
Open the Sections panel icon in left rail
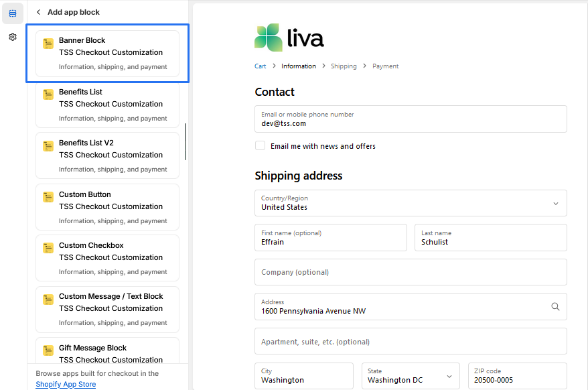[x=12, y=13]
